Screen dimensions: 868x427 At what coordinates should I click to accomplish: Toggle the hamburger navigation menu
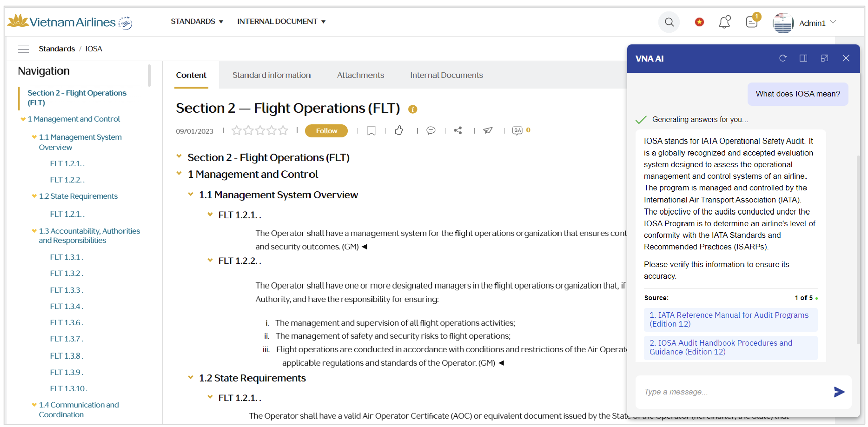pyautogui.click(x=23, y=49)
